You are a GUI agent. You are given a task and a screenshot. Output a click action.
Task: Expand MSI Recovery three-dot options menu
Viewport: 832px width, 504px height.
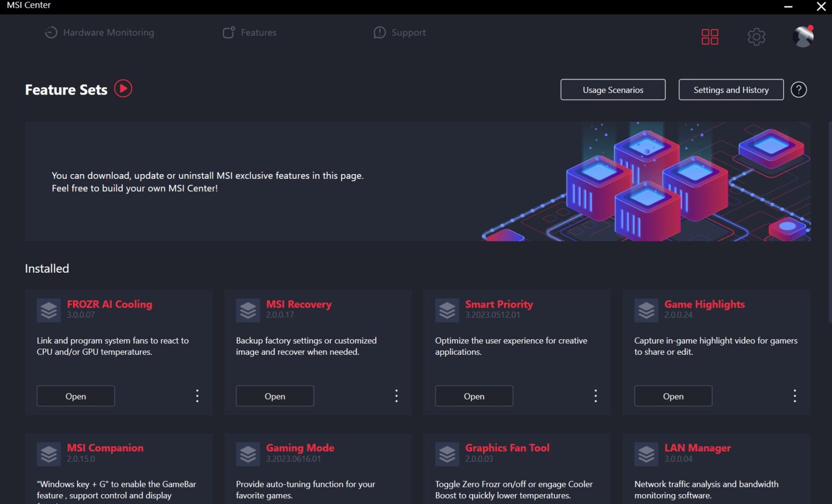(396, 396)
